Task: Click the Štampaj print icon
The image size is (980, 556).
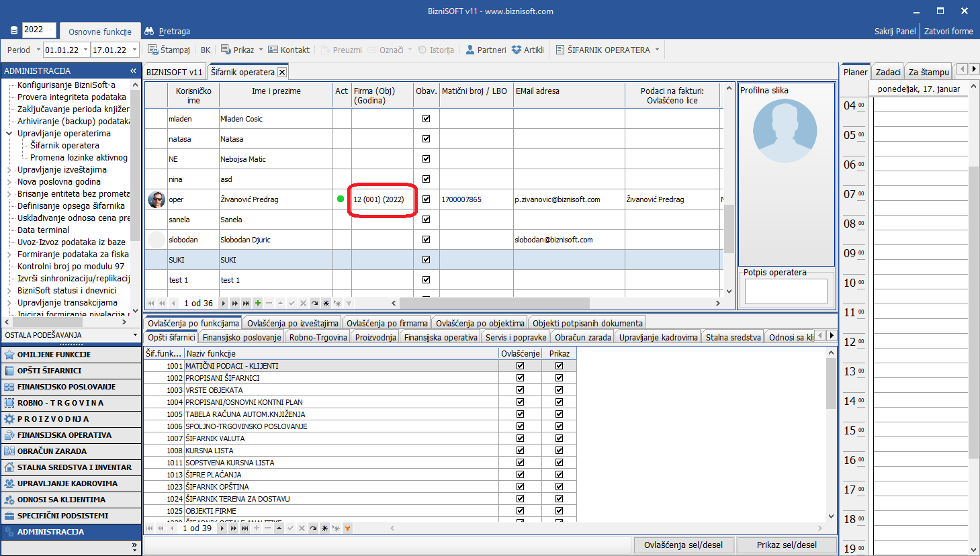Action: click(152, 50)
